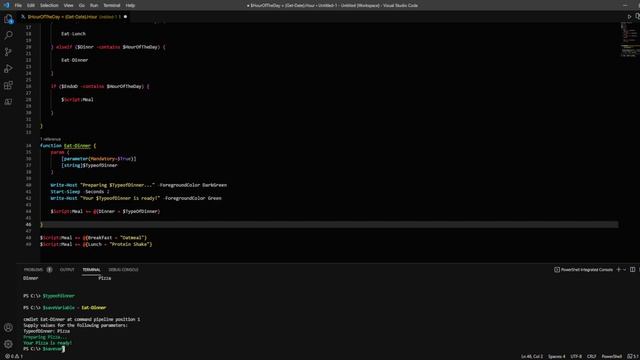Click 'Start-Sleep' on line 41
The image size is (640, 360).
coord(65,191)
